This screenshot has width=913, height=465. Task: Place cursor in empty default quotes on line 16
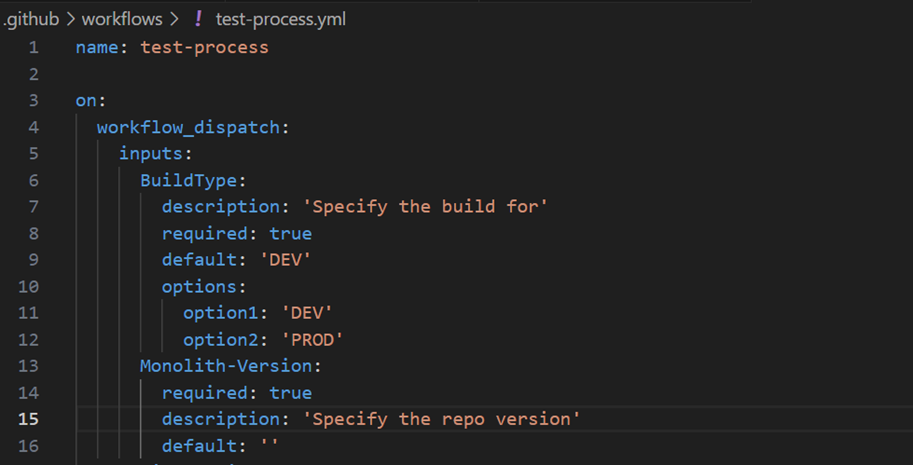point(268,445)
